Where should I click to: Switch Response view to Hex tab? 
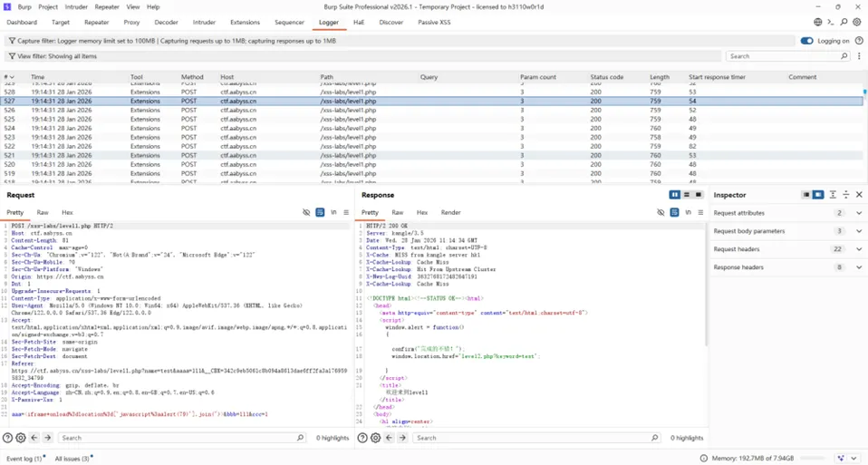[x=422, y=213]
